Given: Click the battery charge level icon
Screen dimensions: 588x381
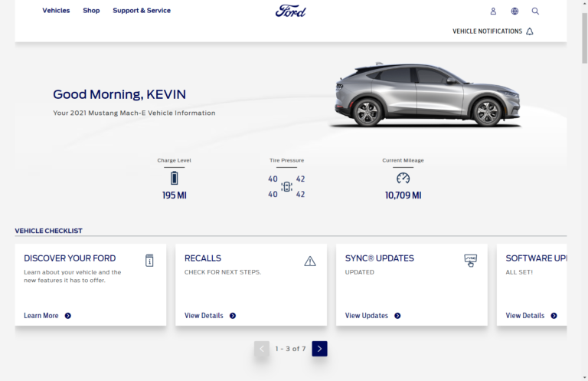Looking at the screenshot, I should tap(174, 178).
